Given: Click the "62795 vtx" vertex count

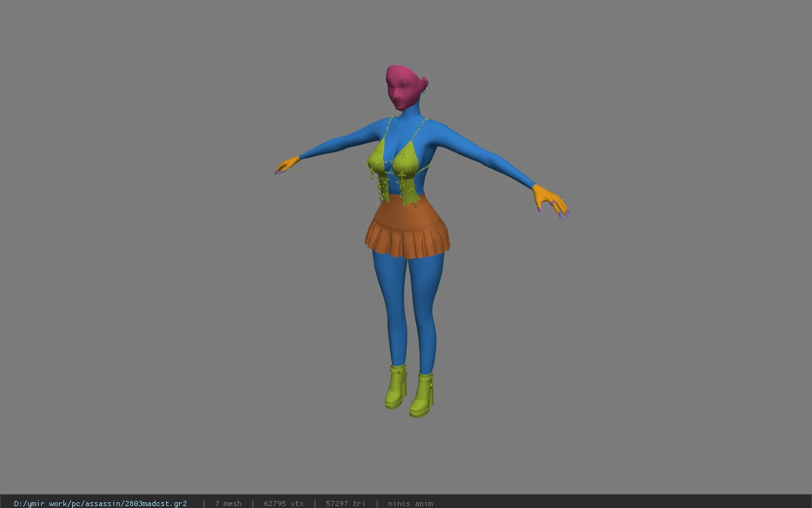Looking at the screenshot, I should tap(284, 504).
